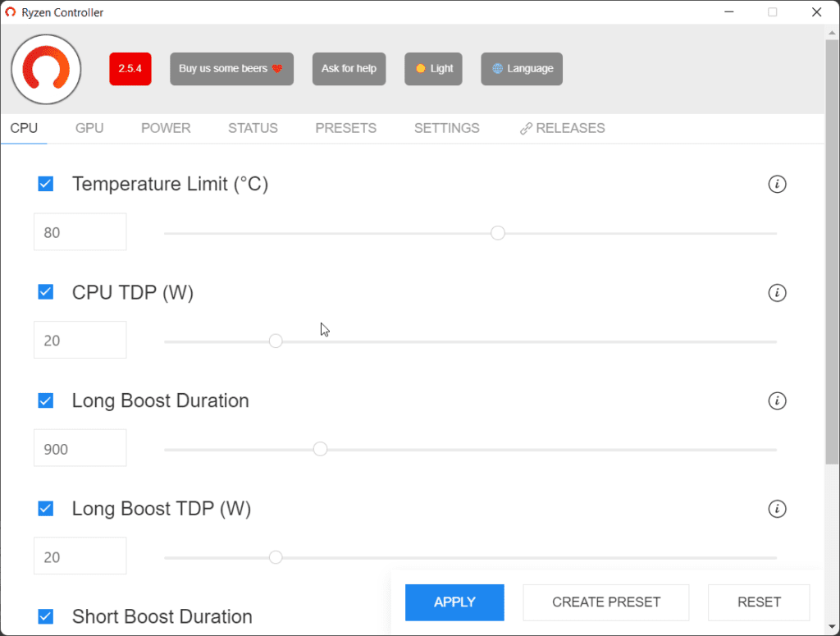Uncheck the Temperature Limit checkbox

[x=46, y=185]
